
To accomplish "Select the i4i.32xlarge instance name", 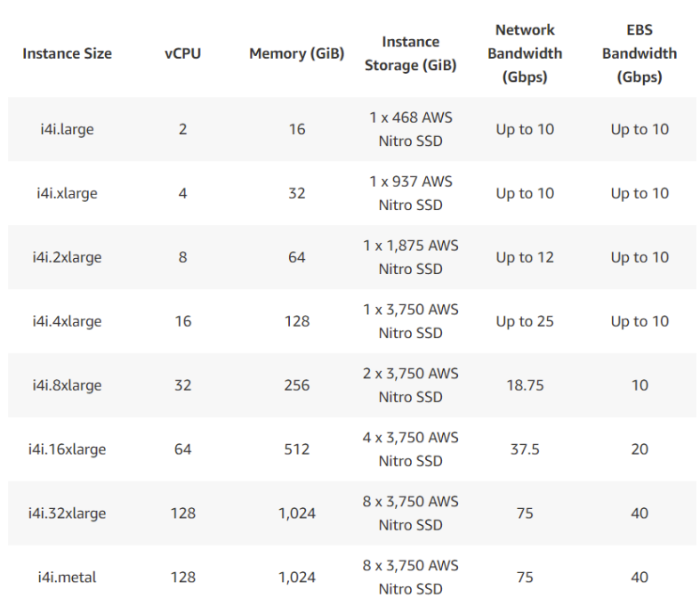I will tap(67, 513).
